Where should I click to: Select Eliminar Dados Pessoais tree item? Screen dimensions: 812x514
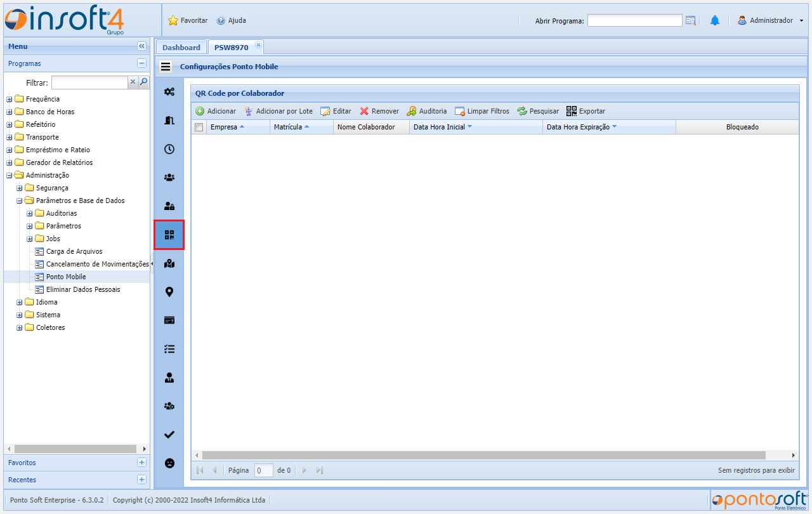click(x=82, y=289)
